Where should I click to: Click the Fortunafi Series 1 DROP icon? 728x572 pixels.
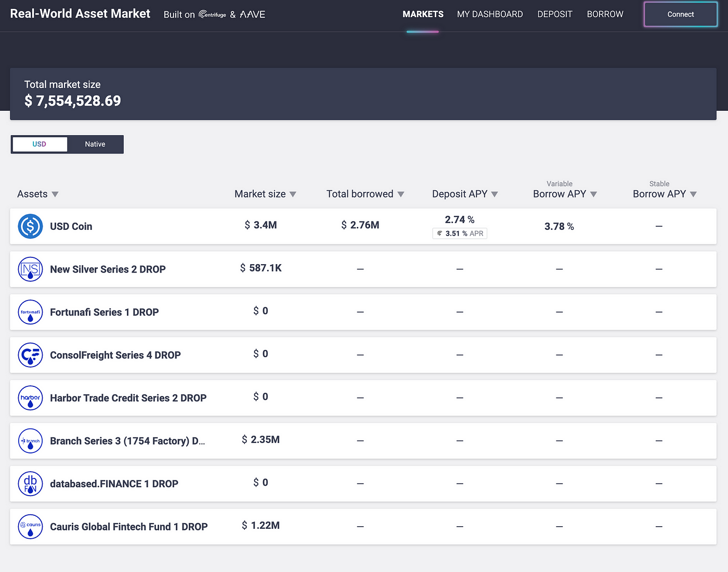coord(30,312)
